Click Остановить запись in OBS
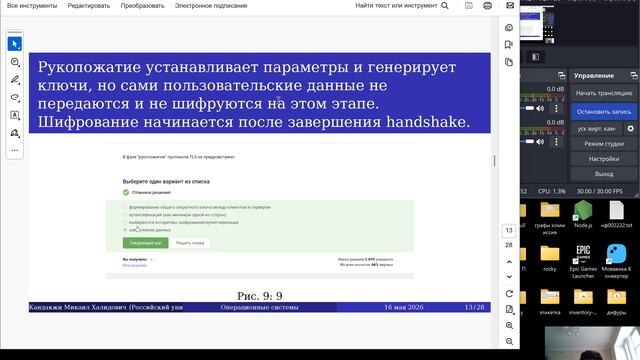 click(604, 111)
